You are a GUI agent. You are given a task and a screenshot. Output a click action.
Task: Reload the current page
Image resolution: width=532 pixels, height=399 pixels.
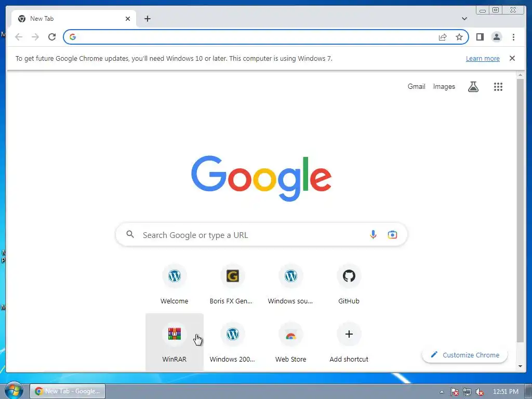pyautogui.click(x=52, y=37)
